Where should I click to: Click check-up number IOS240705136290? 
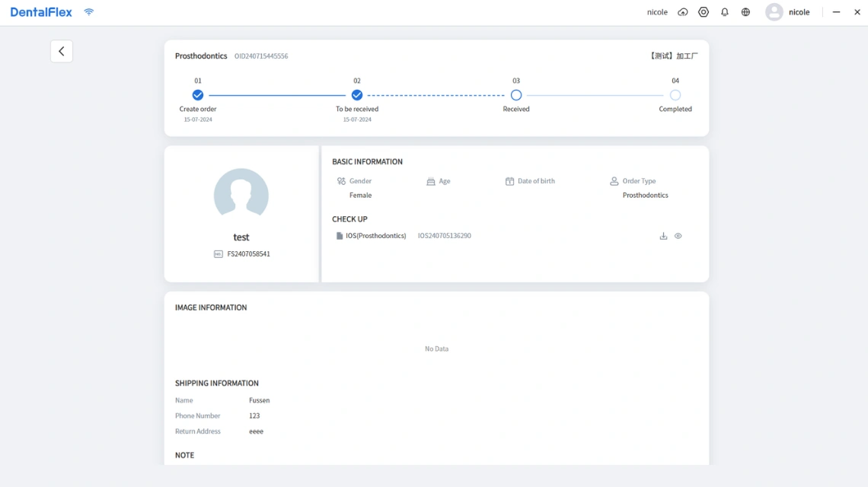(445, 236)
